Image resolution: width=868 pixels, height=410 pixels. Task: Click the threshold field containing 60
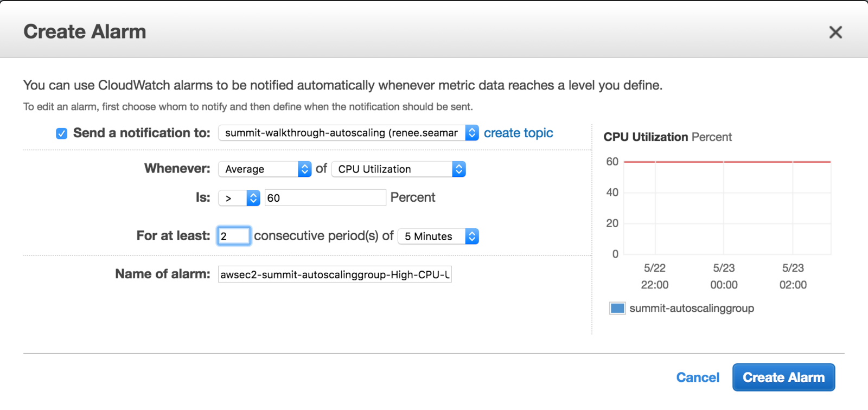pos(325,198)
